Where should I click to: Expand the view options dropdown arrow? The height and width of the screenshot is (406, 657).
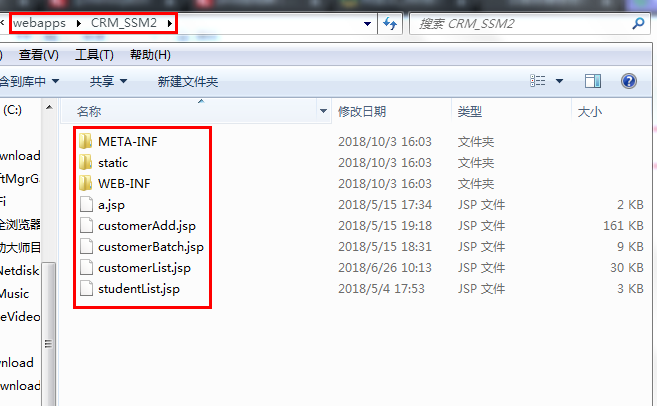tap(559, 81)
